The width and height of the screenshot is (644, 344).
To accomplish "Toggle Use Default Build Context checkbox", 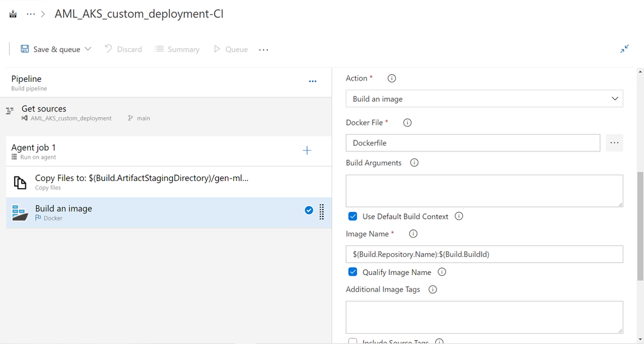I will click(353, 216).
